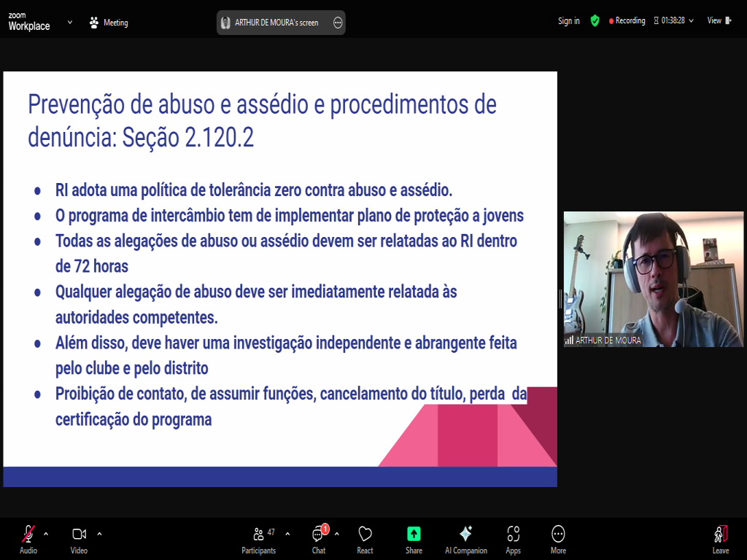Click the React heart icon
Image resolution: width=747 pixels, height=560 pixels.
click(x=365, y=534)
